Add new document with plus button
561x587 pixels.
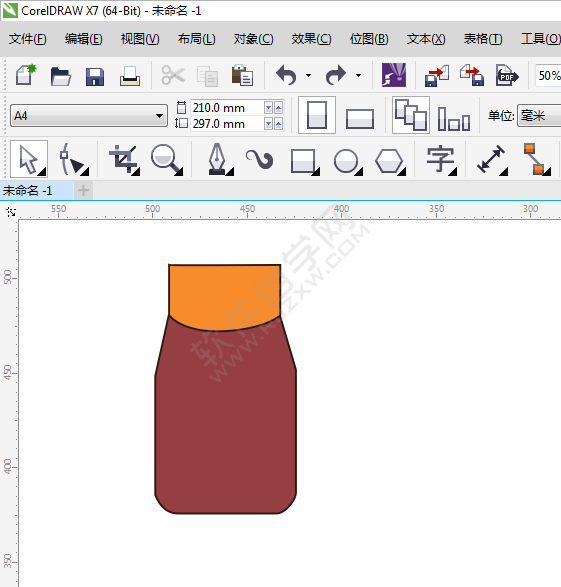coord(83,191)
